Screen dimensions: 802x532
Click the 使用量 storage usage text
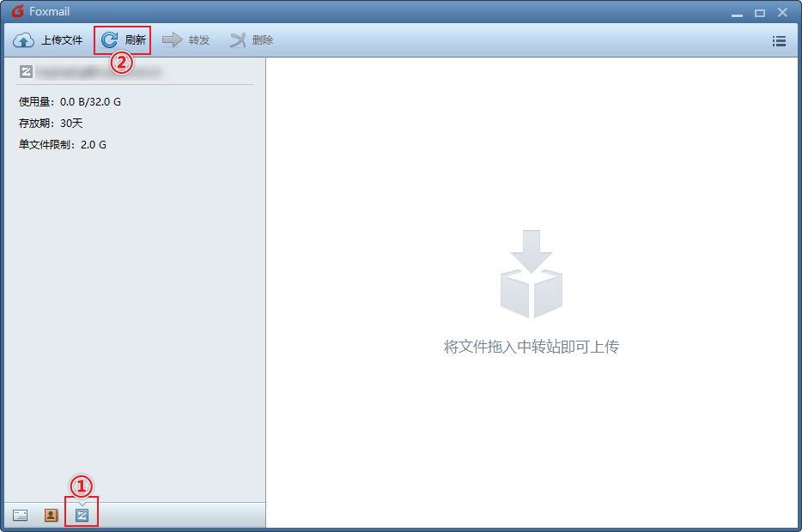click(x=70, y=102)
